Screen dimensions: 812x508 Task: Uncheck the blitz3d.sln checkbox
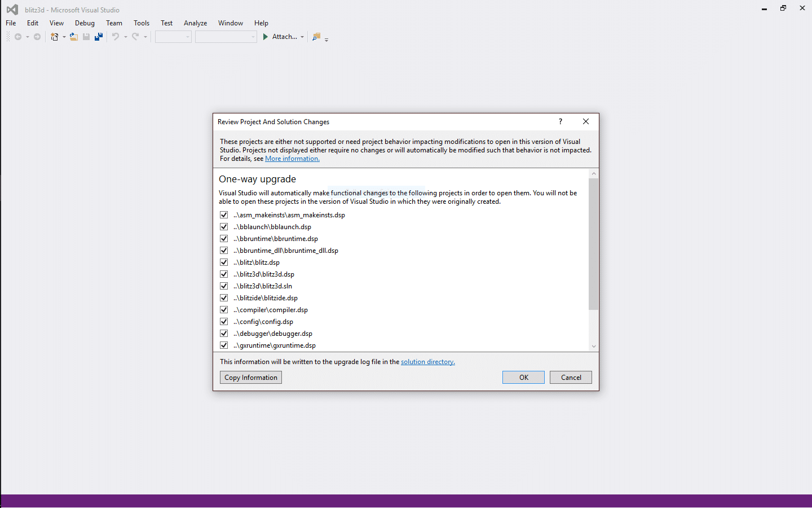point(224,286)
